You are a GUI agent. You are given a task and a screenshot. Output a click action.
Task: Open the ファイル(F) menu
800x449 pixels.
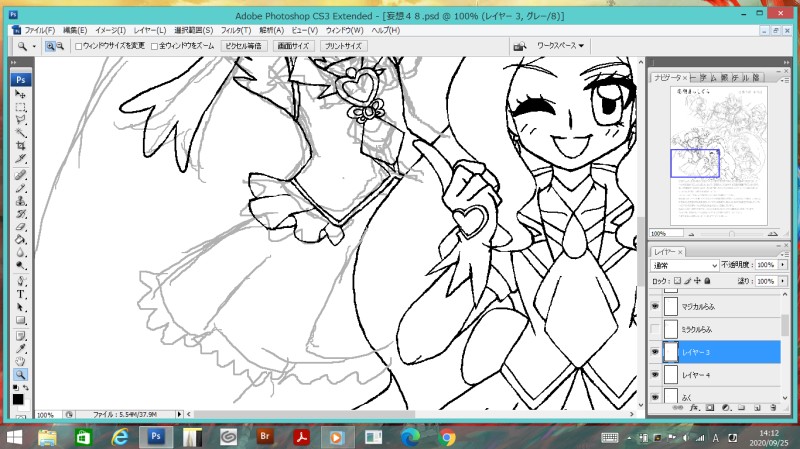coord(39,31)
